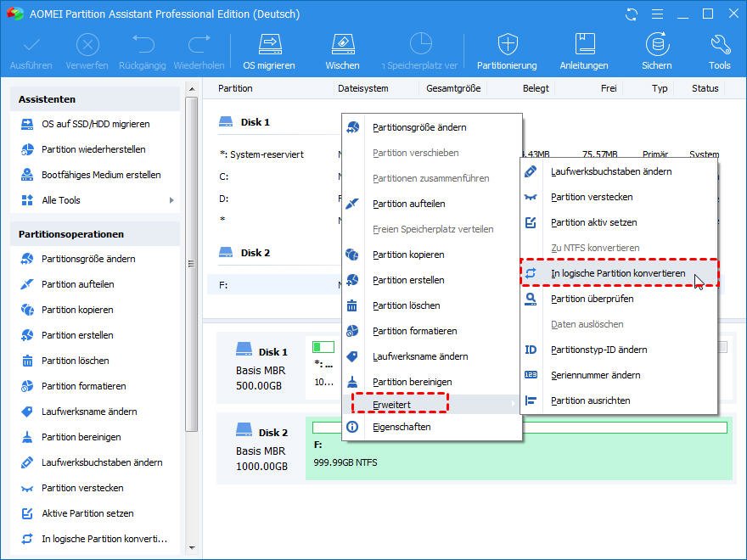This screenshot has height=560, width=747.
Task: Open Partition wiederherstellen in the sidebar
Action: pos(95,149)
